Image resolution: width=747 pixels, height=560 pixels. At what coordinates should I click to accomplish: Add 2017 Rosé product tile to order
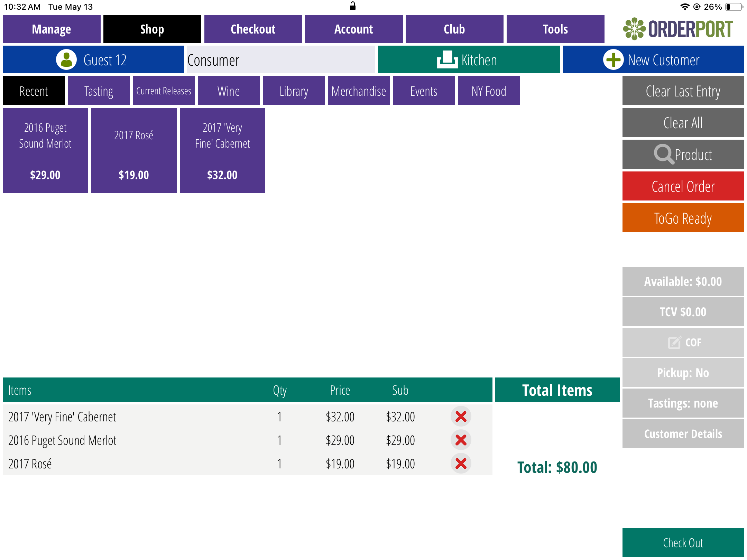point(134,150)
